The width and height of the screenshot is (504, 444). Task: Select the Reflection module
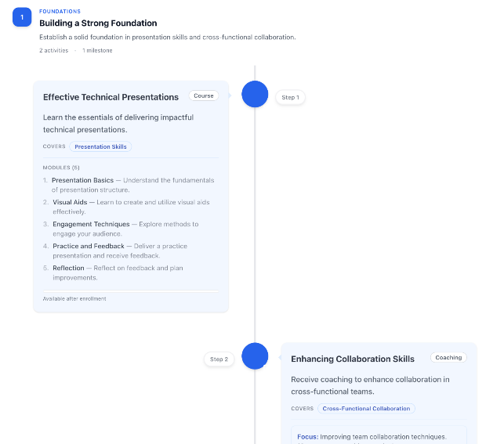(x=68, y=268)
